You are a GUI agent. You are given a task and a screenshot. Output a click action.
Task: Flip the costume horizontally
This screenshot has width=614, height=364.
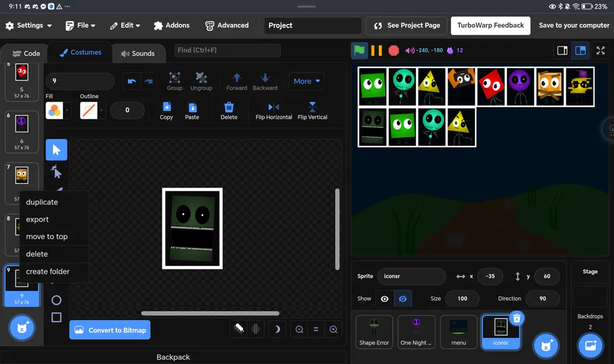[x=274, y=110]
